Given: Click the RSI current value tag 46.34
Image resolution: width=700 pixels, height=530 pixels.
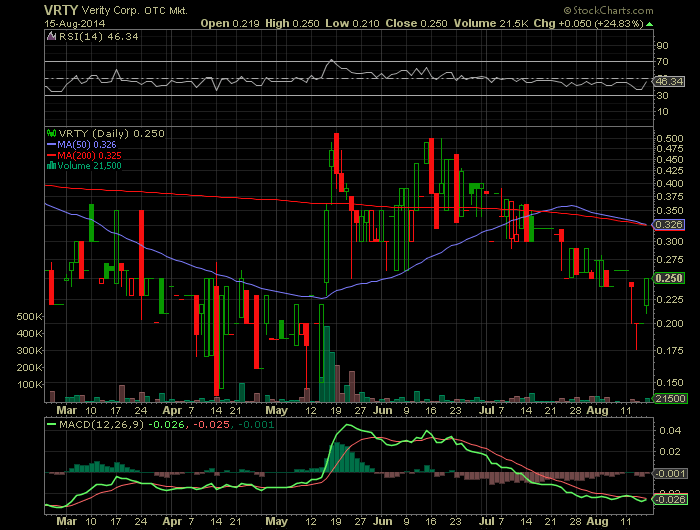Looking at the screenshot, I should point(669,81).
